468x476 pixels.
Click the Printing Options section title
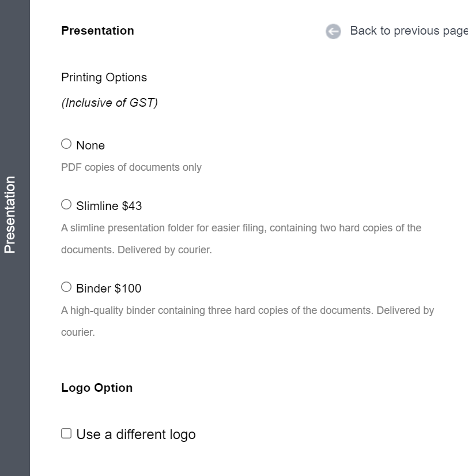104,77
